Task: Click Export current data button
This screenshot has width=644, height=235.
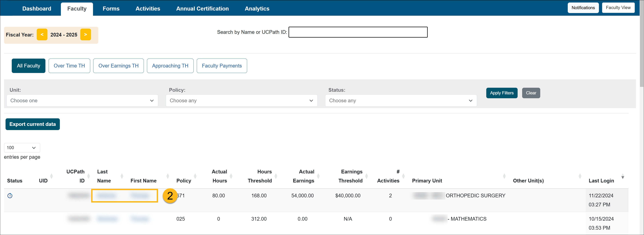Action: click(x=33, y=124)
